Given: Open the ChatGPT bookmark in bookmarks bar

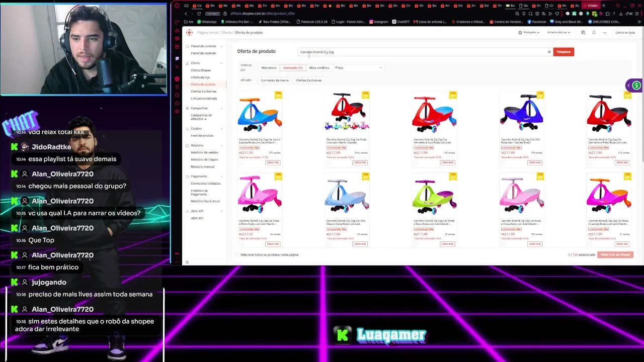Looking at the screenshot, I should pos(401,22).
